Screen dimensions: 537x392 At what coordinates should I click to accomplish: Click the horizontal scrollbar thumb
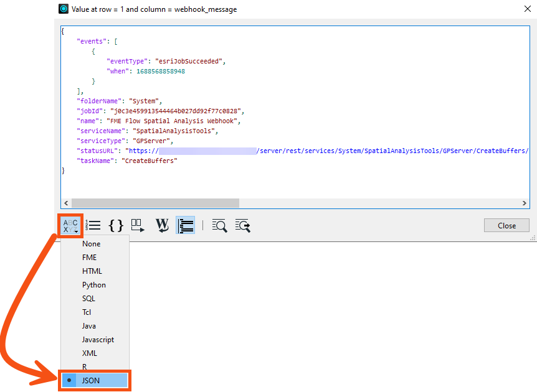pos(155,203)
